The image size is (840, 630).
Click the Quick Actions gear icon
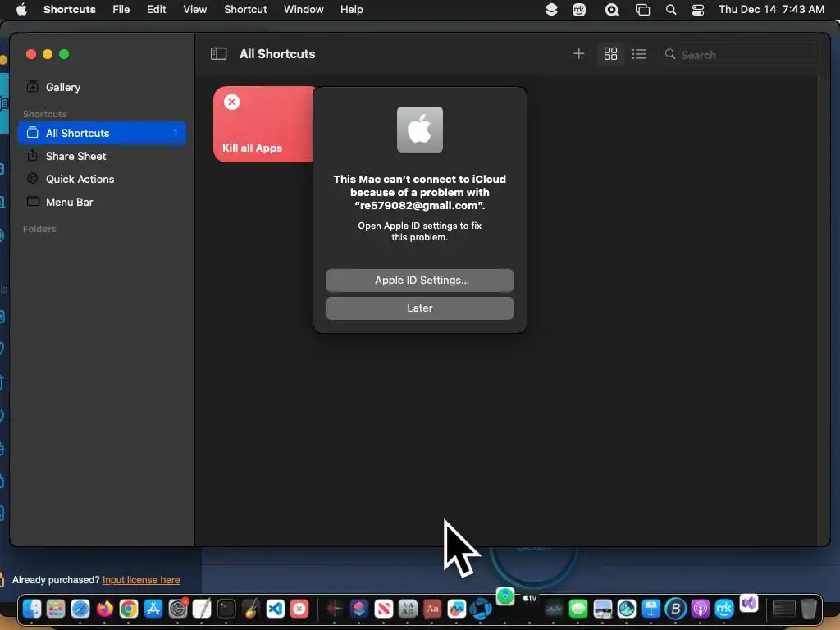33,178
